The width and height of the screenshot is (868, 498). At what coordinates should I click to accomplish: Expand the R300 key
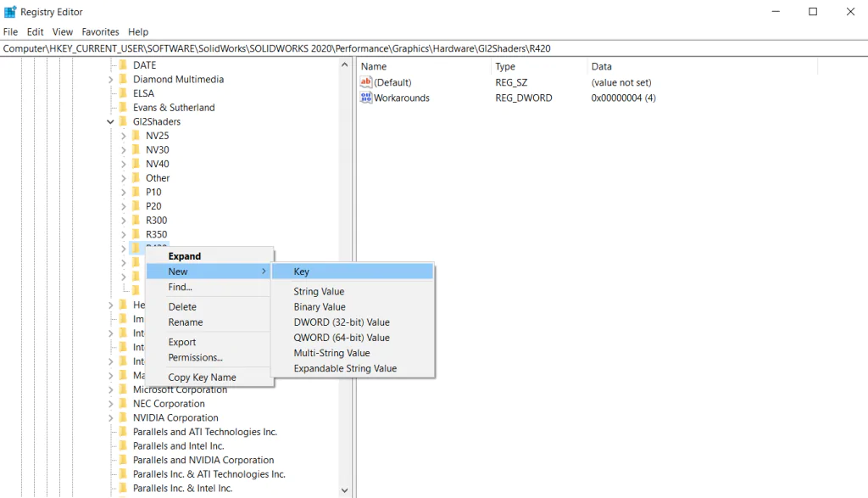124,221
